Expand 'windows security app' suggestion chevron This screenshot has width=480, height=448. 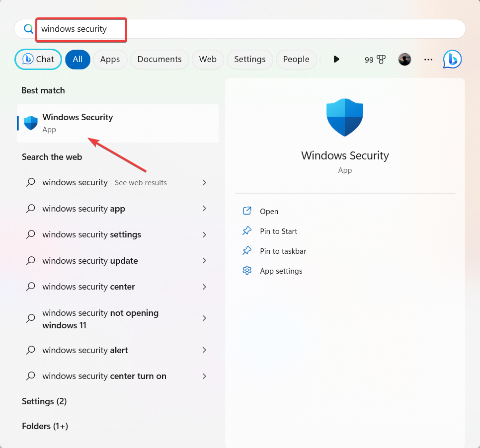point(205,209)
